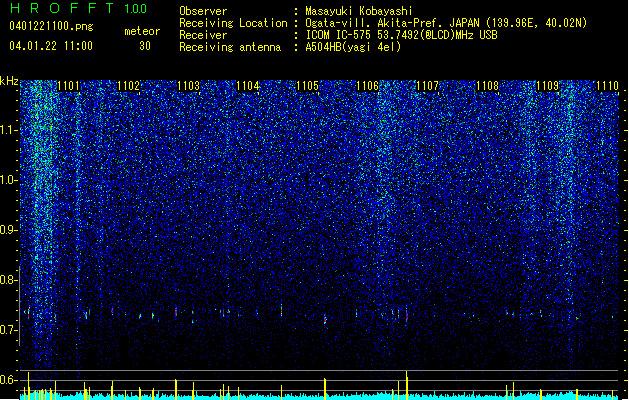Click time marker 1104
629x400 pixels.
248,86
